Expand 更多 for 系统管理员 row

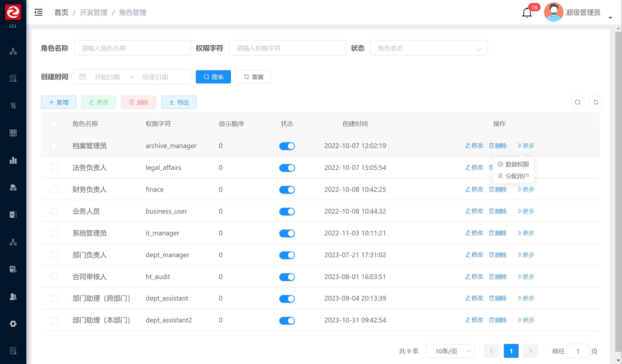click(526, 233)
